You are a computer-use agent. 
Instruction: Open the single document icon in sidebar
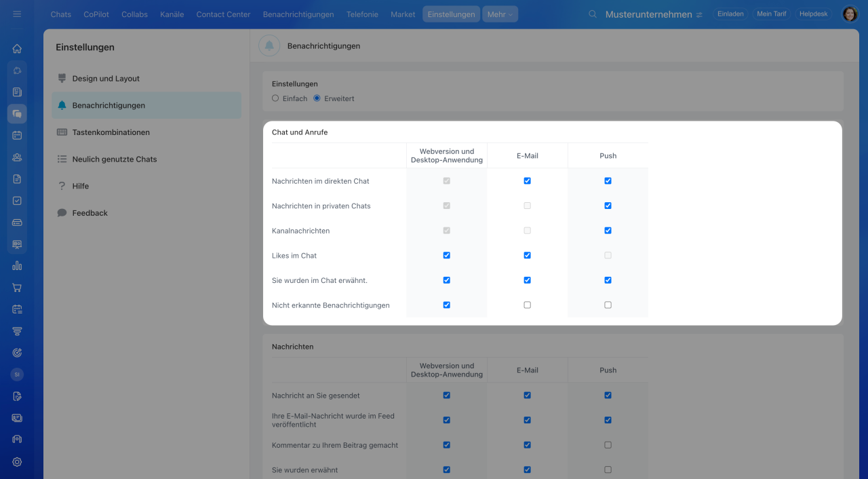[17, 178]
